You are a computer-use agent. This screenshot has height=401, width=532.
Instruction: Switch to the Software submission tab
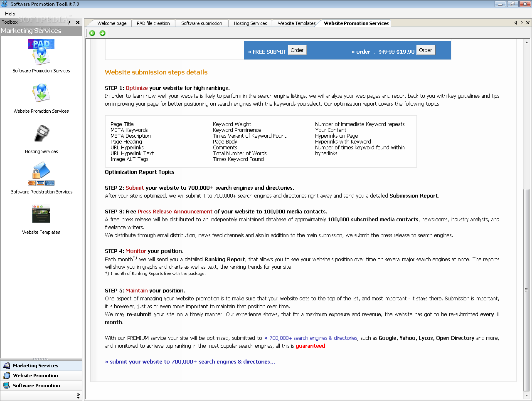point(202,23)
